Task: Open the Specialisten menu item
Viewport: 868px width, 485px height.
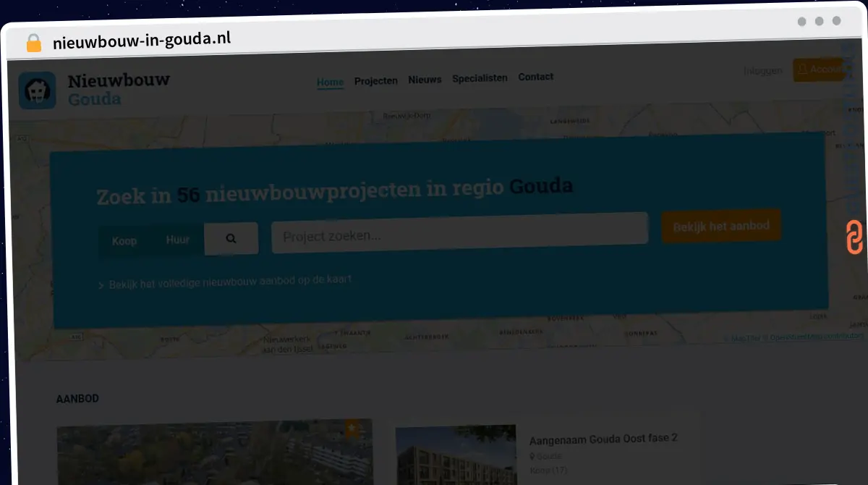Action: pos(480,78)
